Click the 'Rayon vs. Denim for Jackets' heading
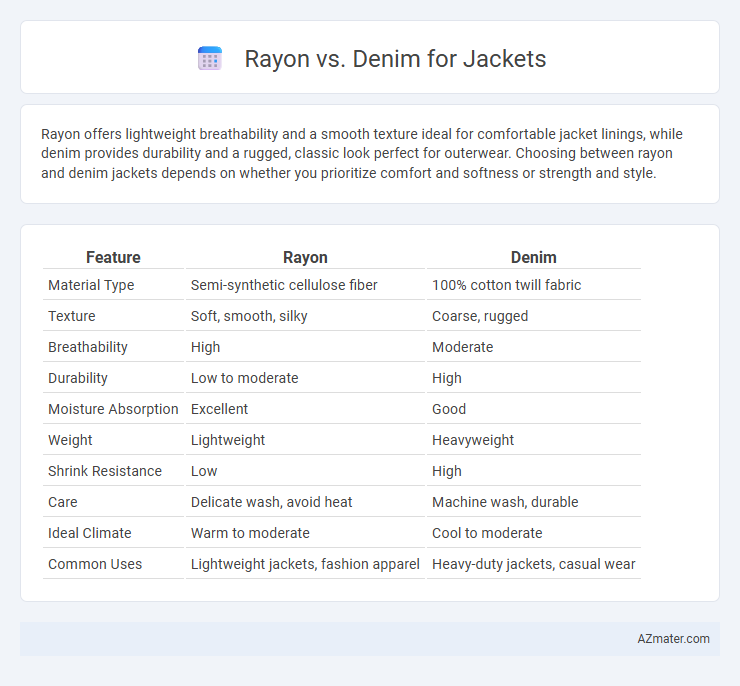Viewport: 740px width, 686px height. click(x=395, y=59)
